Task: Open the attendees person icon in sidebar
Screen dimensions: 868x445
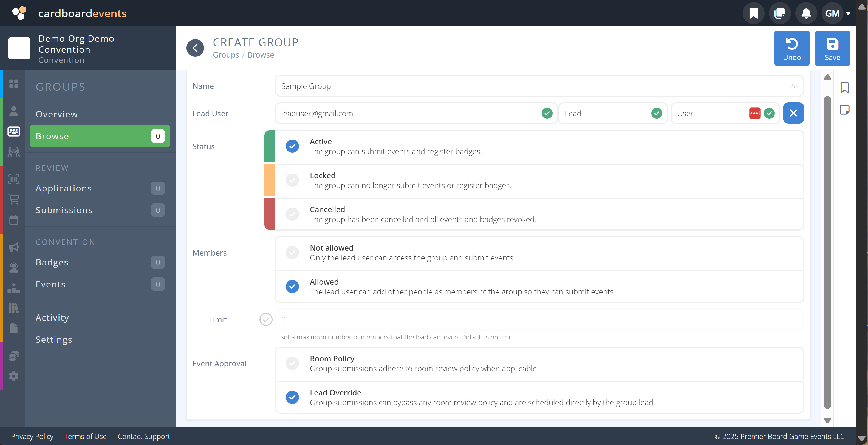Action: (13, 111)
